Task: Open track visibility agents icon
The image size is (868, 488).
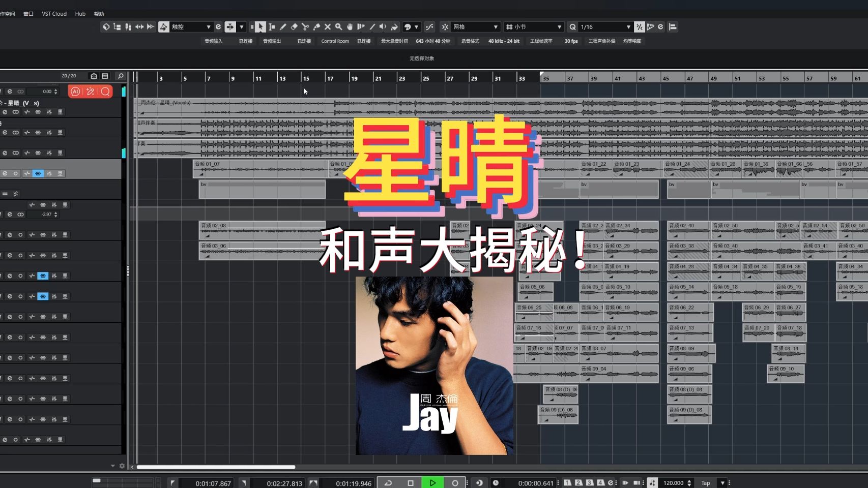Action: tap(94, 76)
